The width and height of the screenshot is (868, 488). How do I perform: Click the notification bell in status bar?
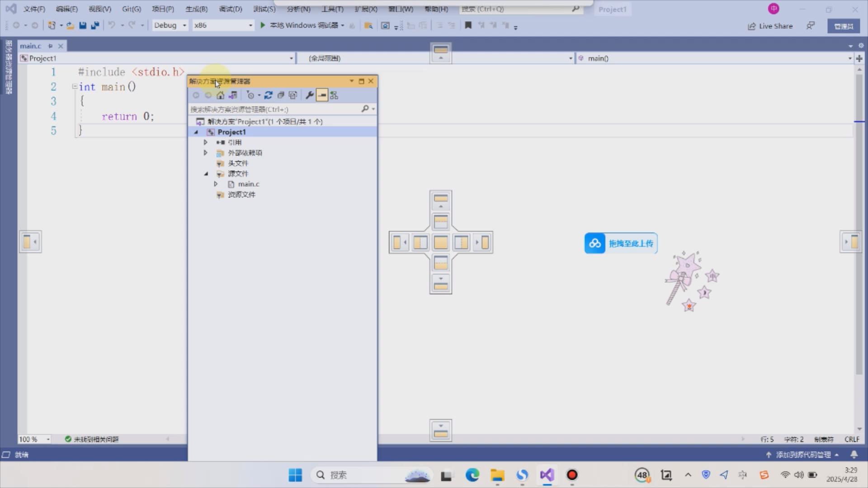pyautogui.click(x=854, y=455)
